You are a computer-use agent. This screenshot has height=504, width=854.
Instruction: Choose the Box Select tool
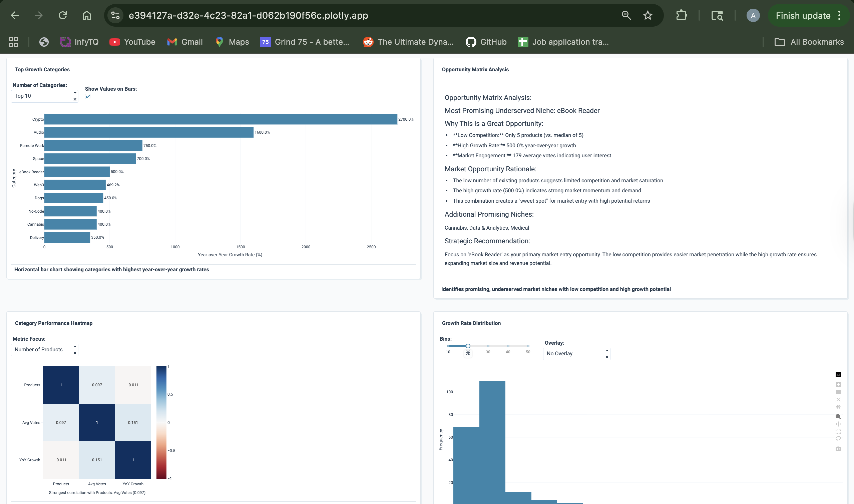click(838, 431)
